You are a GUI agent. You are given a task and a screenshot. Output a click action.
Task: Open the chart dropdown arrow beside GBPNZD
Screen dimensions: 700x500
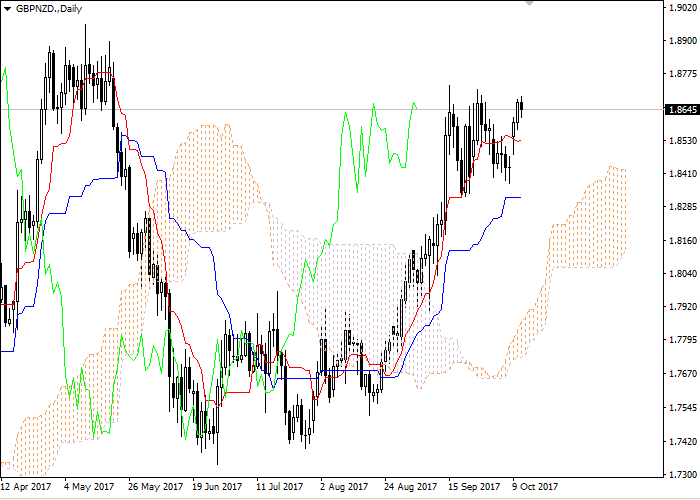coord(7,9)
